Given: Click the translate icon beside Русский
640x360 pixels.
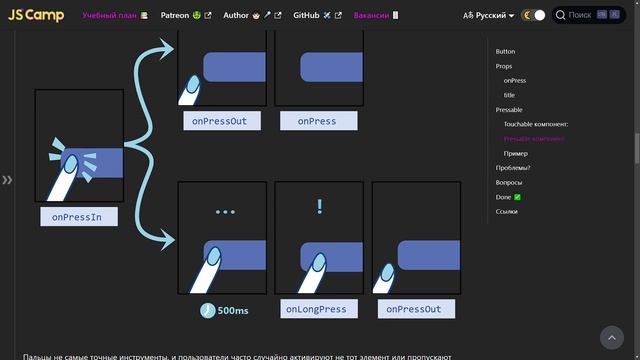Looking at the screenshot, I should coord(468,16).
